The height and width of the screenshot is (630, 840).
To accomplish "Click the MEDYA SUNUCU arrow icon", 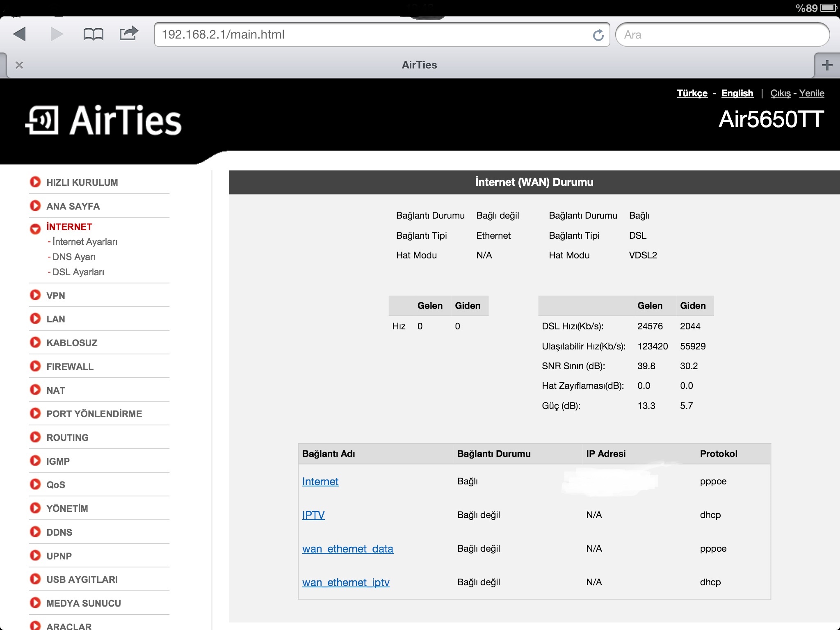I will click(35, 603).
